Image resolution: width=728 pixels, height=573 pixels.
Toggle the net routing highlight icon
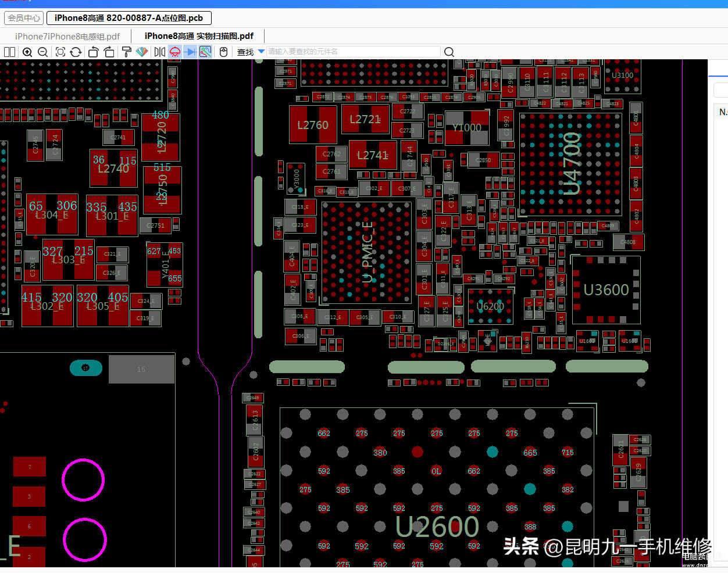(x=205, y=52)
